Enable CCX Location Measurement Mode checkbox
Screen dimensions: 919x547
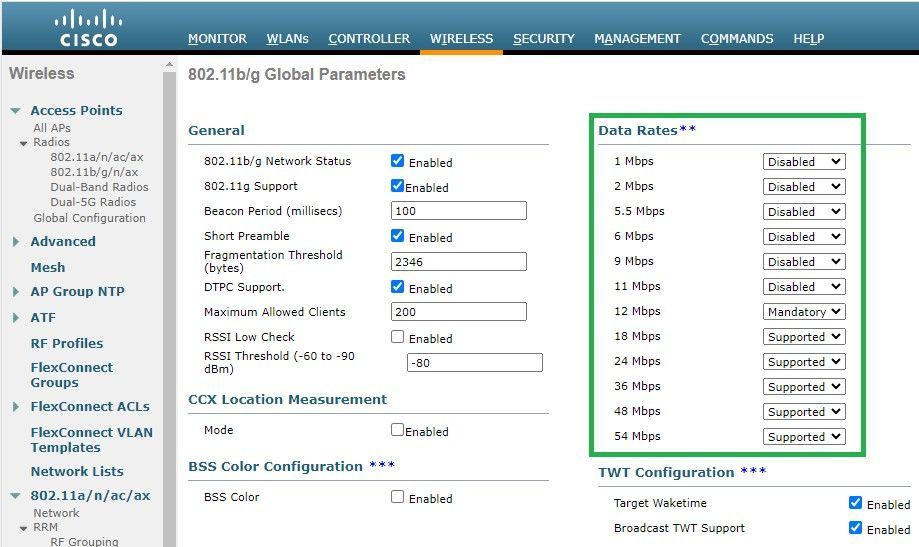[x=397, y=430]
